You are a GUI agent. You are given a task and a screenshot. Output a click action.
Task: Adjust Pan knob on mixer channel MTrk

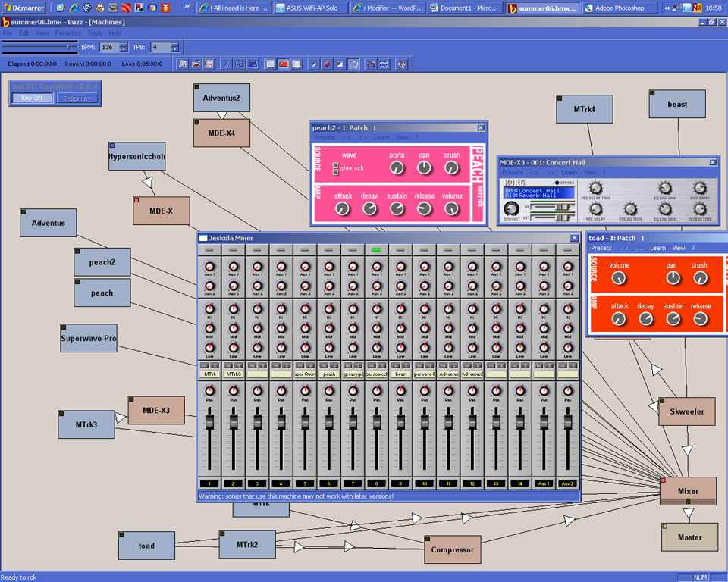[x=209, y=391]
